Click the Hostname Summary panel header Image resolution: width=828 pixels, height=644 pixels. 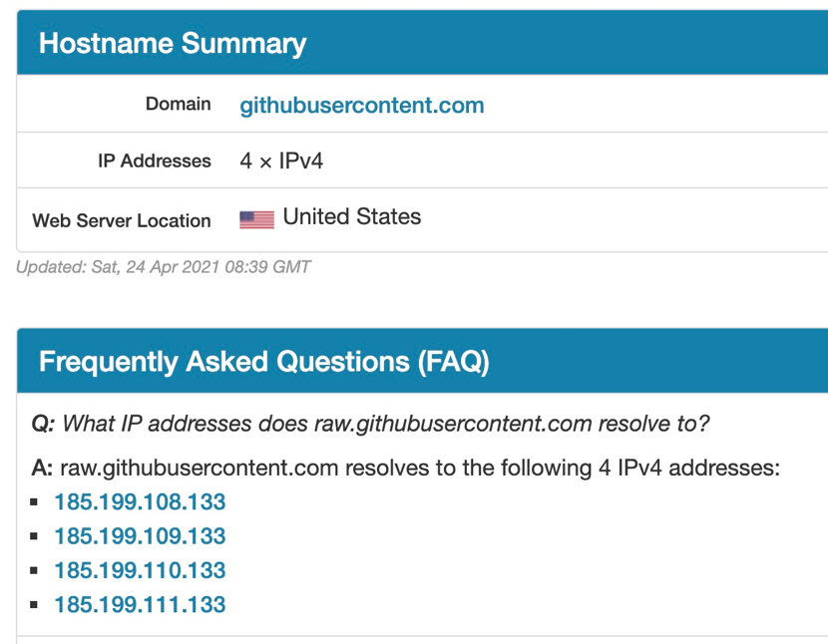[422, 42]
